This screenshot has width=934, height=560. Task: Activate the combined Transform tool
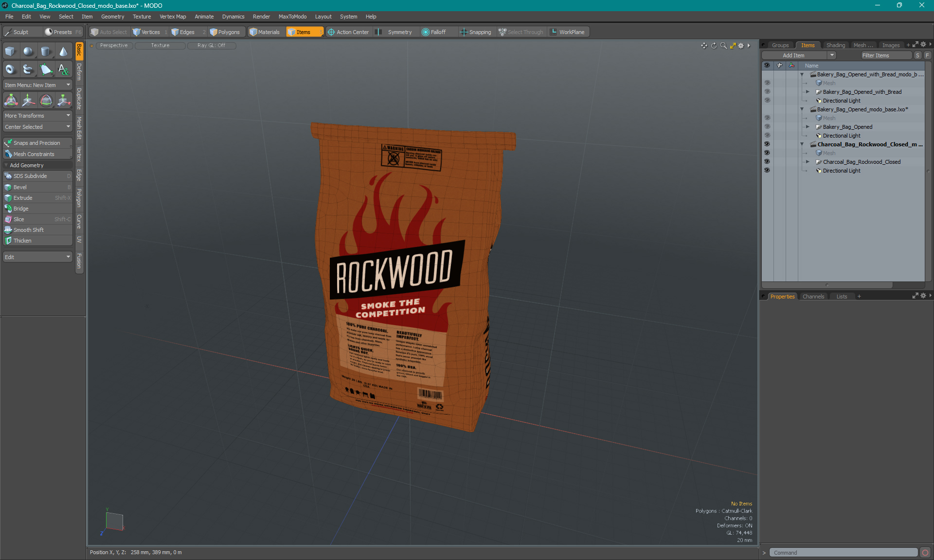pos(11,101)
